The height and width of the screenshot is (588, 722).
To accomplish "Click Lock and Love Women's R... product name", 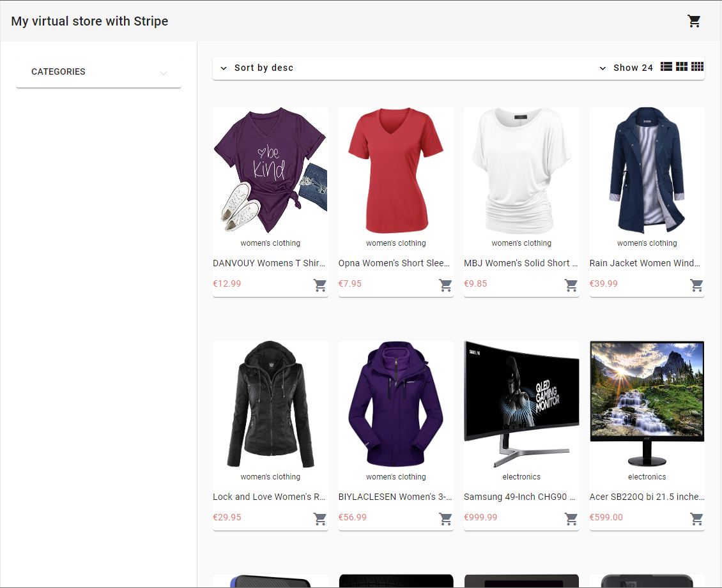I will [x=269, y=497].
